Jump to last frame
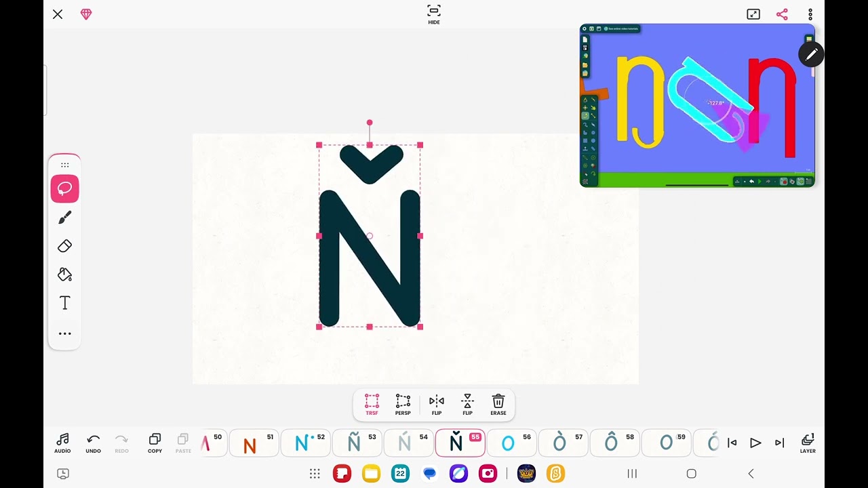Image resolution: width=868 pixels, height=488 pixels. point(779,443)
